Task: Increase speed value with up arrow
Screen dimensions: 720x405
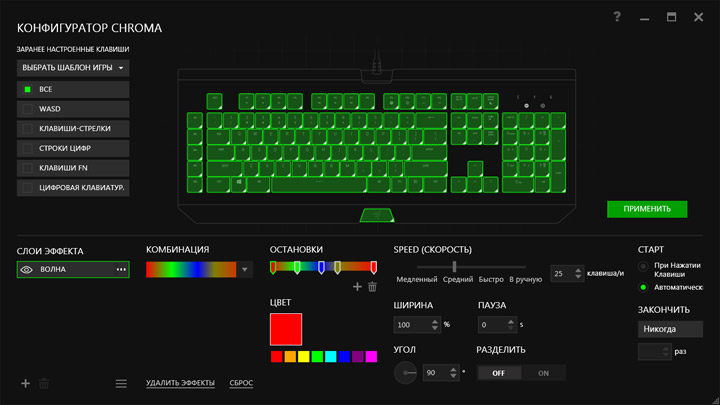Action: [578, 270]
